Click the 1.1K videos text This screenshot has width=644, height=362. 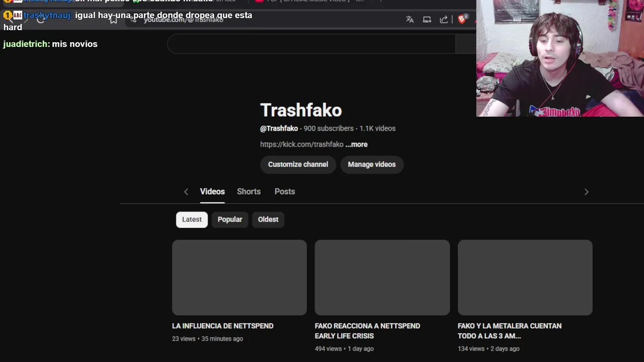click(x=377, y=128)
